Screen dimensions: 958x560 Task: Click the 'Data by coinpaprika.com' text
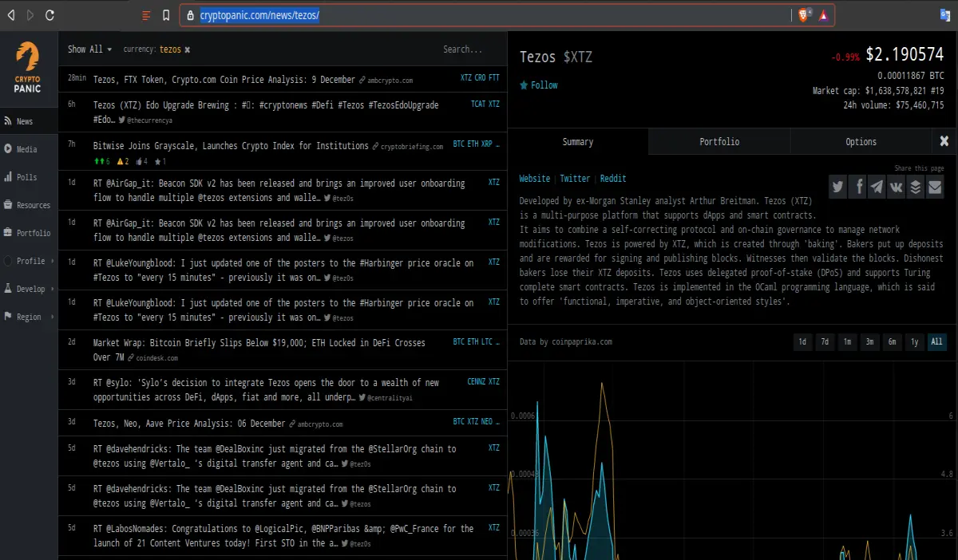565,341
